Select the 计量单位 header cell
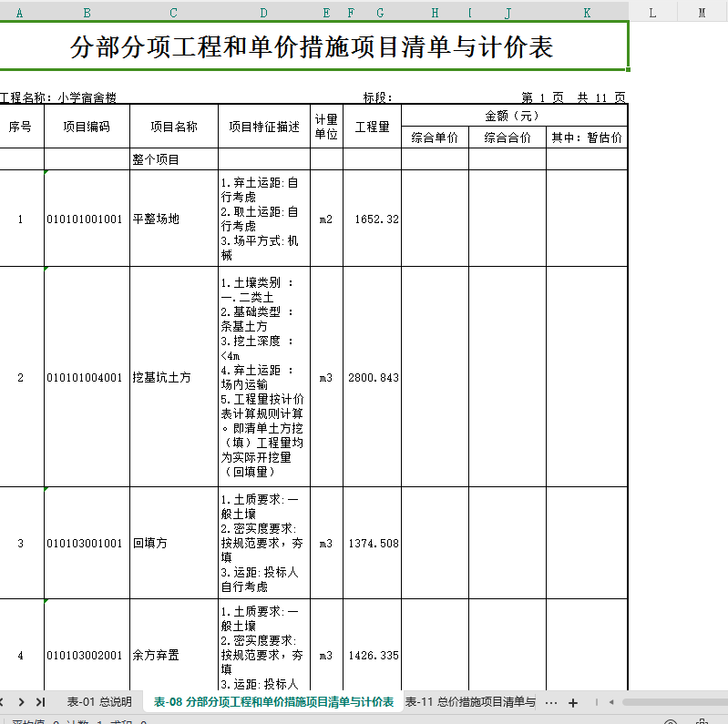 pyautogui.click(x=326, y=127)
